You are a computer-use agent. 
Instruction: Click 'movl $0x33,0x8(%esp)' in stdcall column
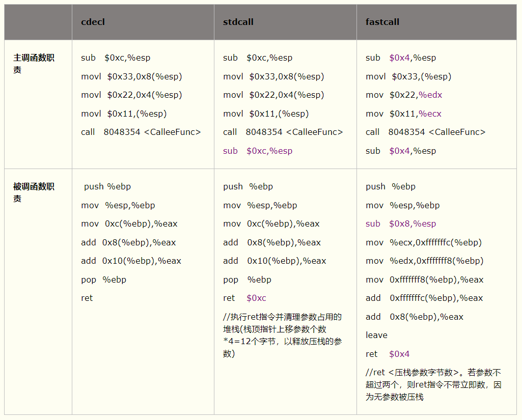click(273, 76)
